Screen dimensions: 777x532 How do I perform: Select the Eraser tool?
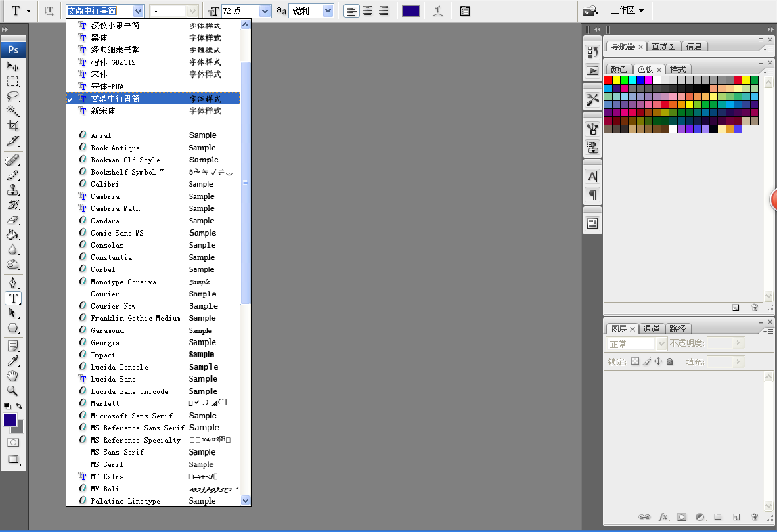click(x=12, y=219)
